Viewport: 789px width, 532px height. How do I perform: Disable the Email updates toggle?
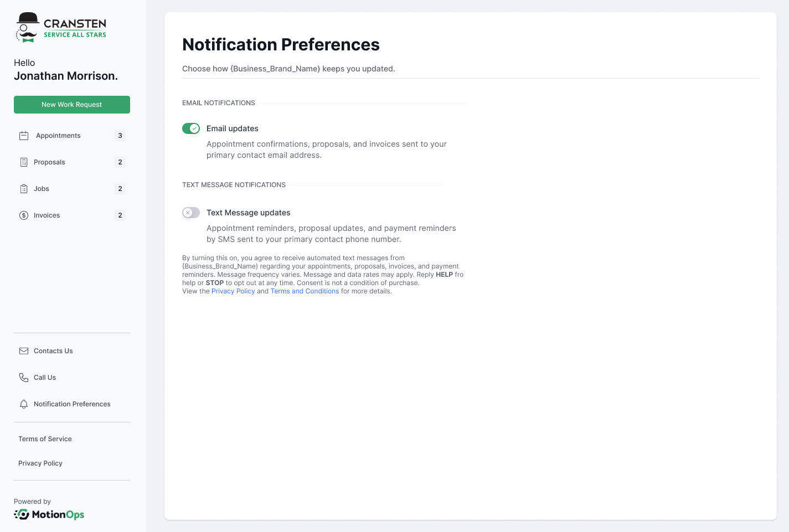coord(191,128)
